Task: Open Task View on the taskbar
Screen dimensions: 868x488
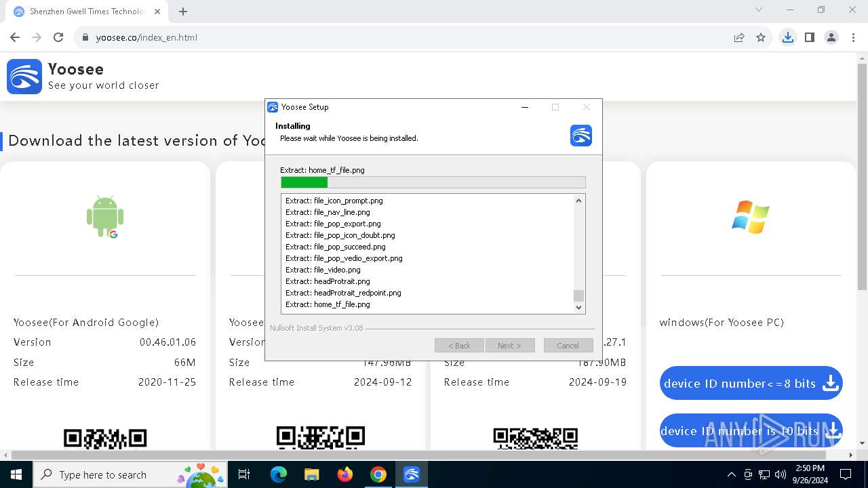Action: pyautogui.click(x=244, y=474)
